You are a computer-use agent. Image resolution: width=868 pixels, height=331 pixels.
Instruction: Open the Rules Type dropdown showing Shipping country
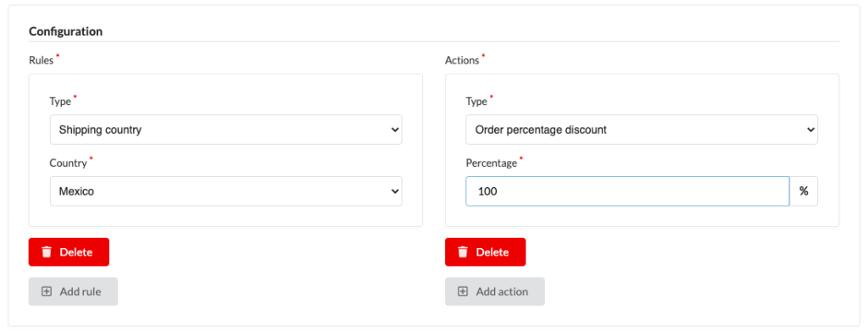click(x=225, y=130)
